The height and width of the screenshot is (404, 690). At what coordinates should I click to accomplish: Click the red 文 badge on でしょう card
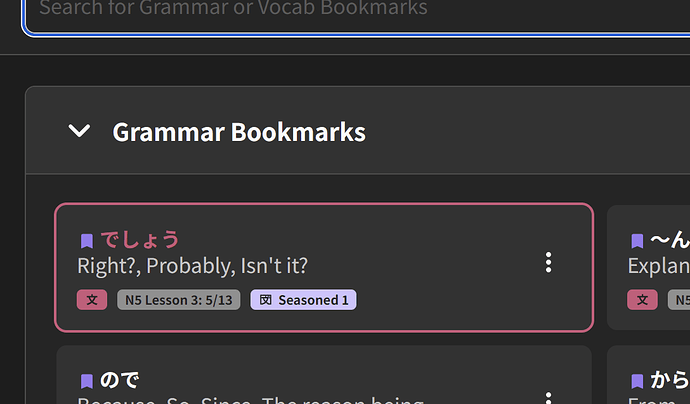[x=92, y=300]
